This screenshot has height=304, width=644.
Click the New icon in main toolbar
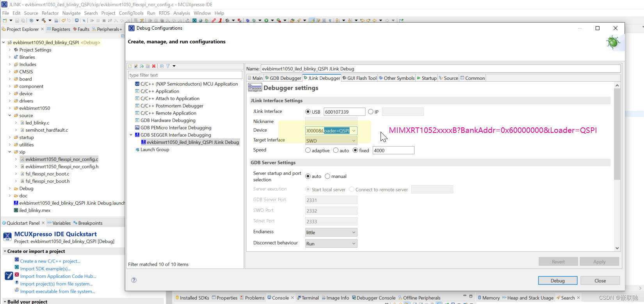pyautogui.click(x=5, y=20)
